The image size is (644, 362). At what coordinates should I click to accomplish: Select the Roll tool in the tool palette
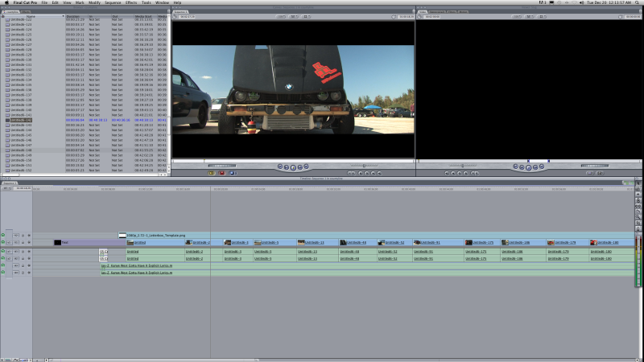[x=638, y=200]
